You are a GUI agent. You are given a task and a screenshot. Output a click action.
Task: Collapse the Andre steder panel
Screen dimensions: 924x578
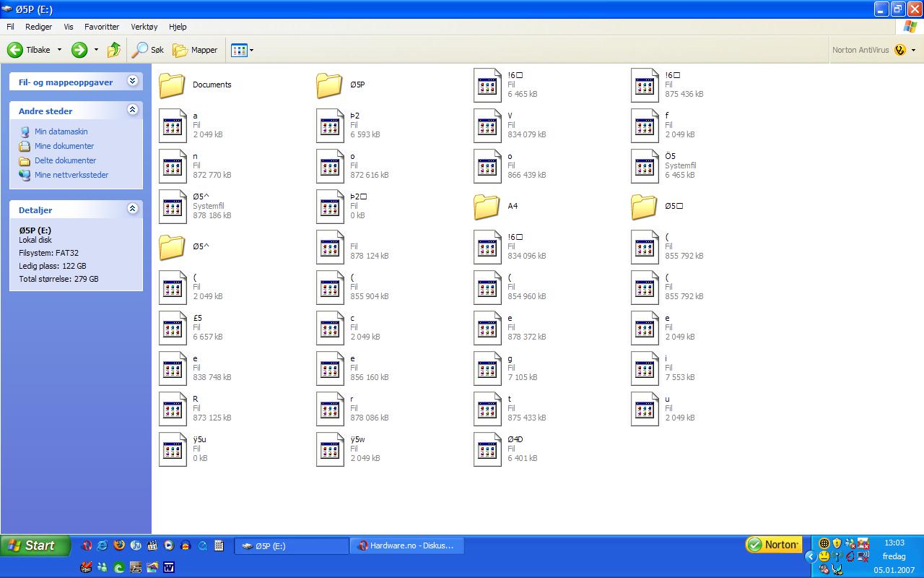(132, 110)
